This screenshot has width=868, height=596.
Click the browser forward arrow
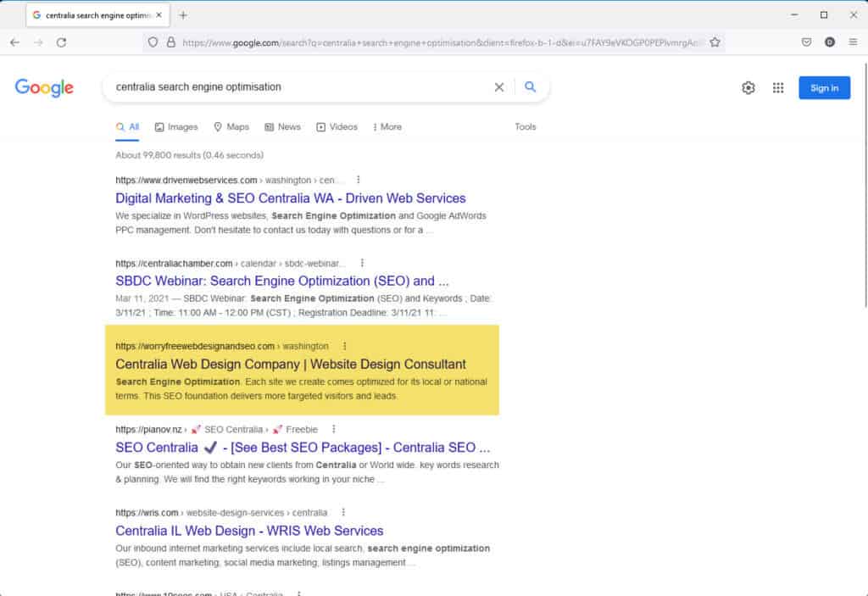tap(38, 42)
